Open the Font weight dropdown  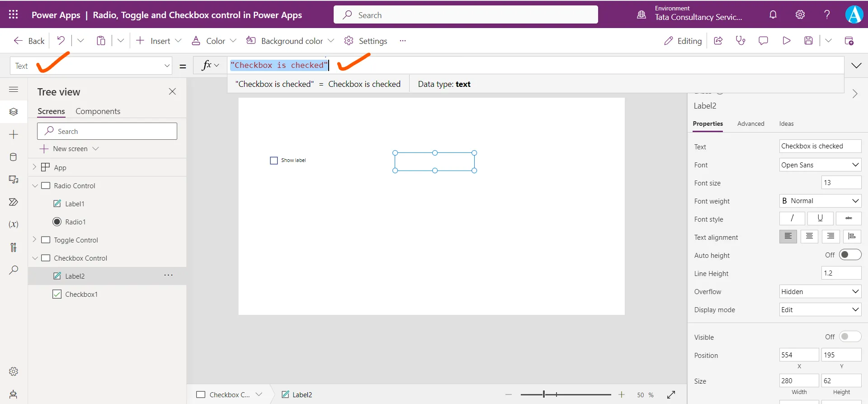click(x=820, y=201)
